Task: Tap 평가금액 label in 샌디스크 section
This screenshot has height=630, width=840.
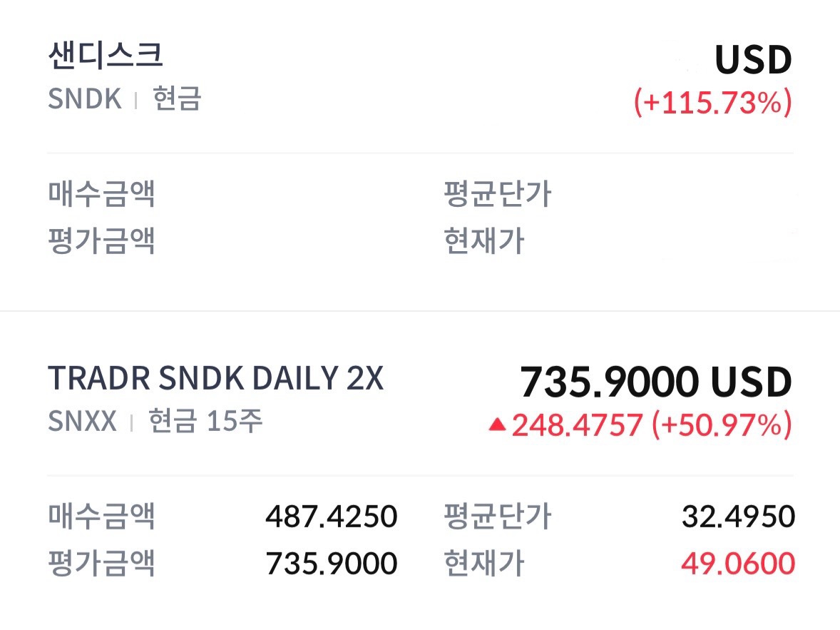Action: pyautogui.click(x=101, y=241)
